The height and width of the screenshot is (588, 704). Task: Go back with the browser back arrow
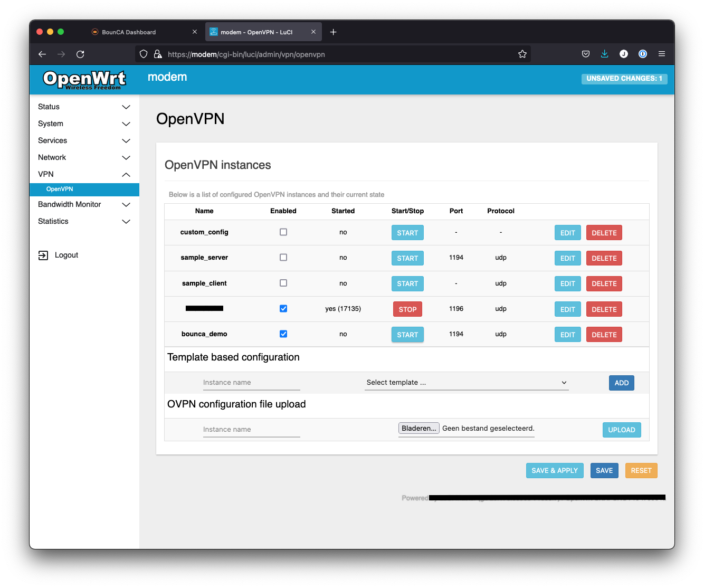pyautogui.click(x=42, y=54)
